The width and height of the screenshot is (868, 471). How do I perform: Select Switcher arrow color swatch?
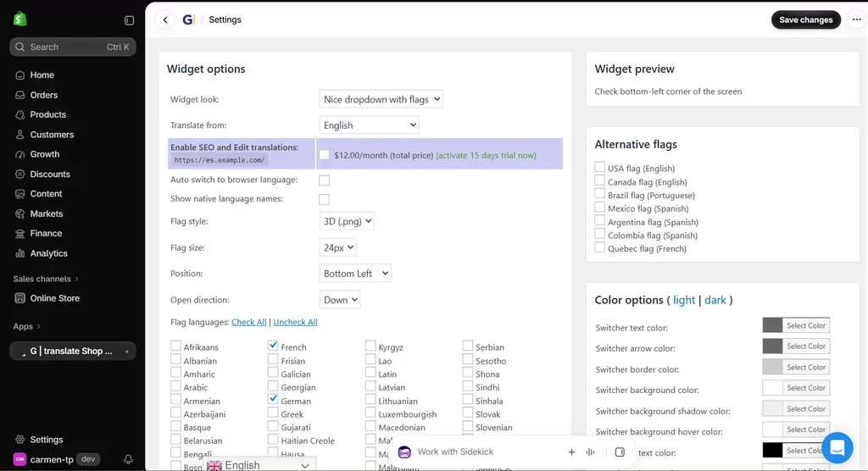click(x=772, y=346)
